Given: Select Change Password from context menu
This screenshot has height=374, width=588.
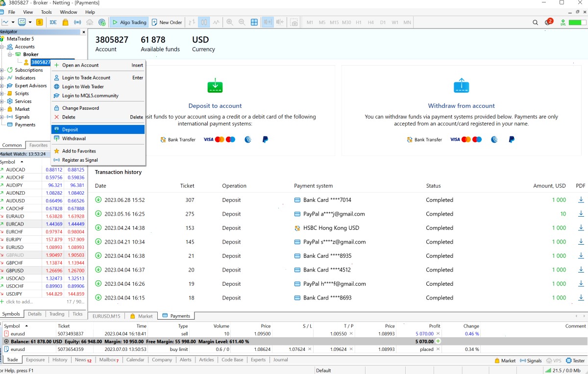Looking at the screenshot, I should pyautogui.click(x=98, y=108).
